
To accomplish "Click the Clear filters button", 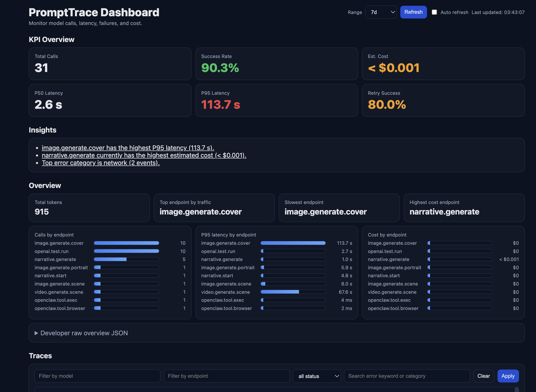I will point(483,376).
